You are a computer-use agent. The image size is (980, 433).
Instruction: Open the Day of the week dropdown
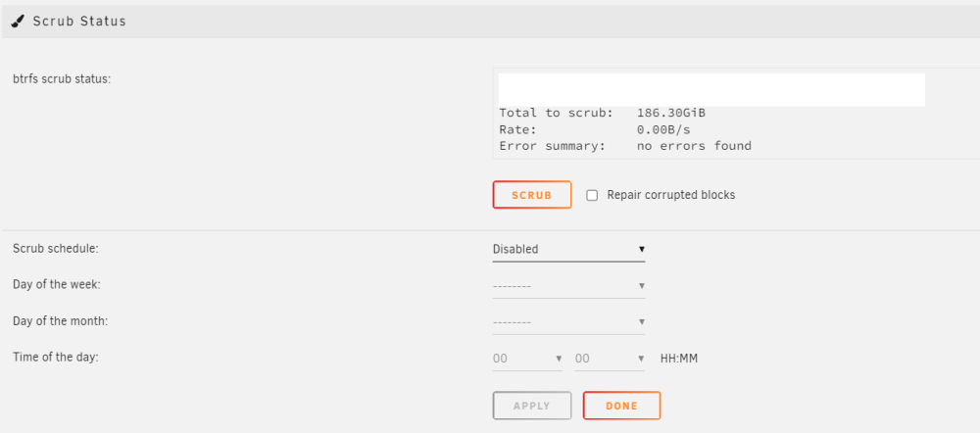(x=568, y=285)
